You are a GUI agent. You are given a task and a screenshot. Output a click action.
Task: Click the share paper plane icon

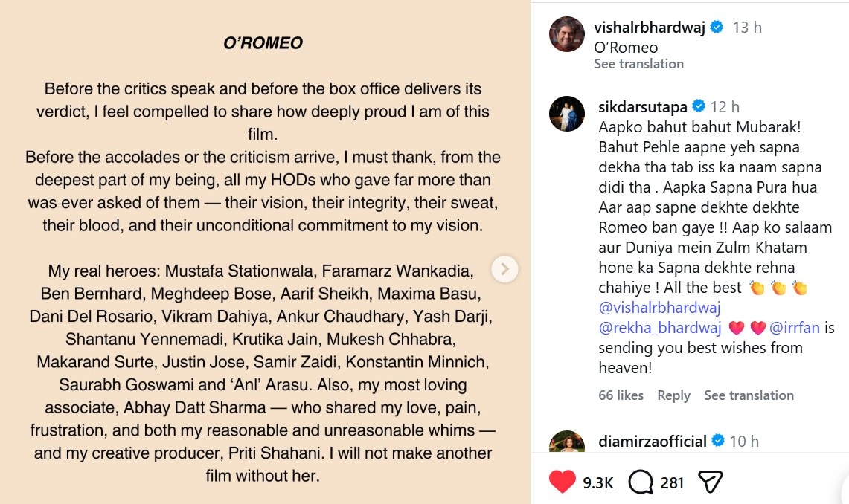tap(711, 482)
